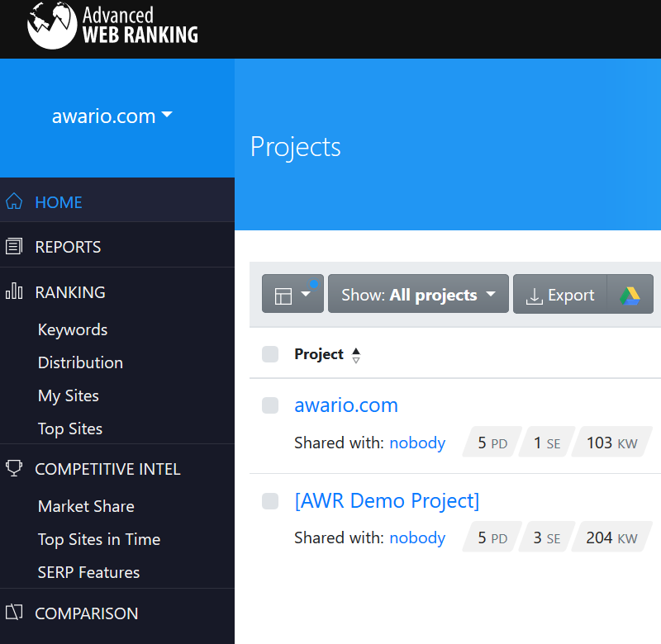This screenshot has height=644, width=661.
Task: Click the Projects page title
Action: point(295,148)
